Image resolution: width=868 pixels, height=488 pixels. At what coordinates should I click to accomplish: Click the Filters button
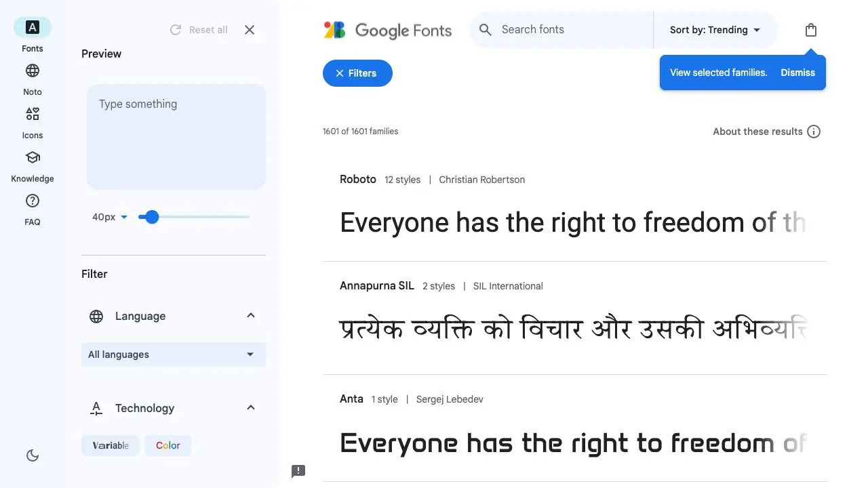(x=357, y=73)
